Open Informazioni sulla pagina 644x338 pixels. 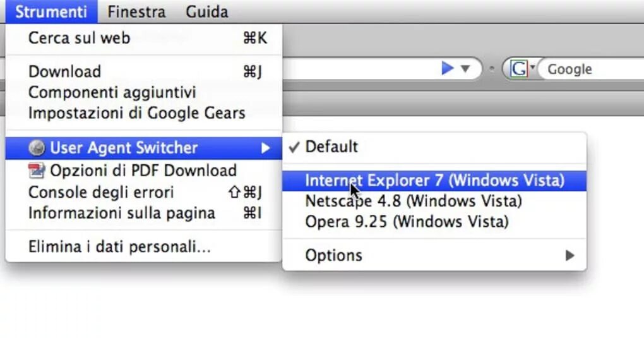144,213
